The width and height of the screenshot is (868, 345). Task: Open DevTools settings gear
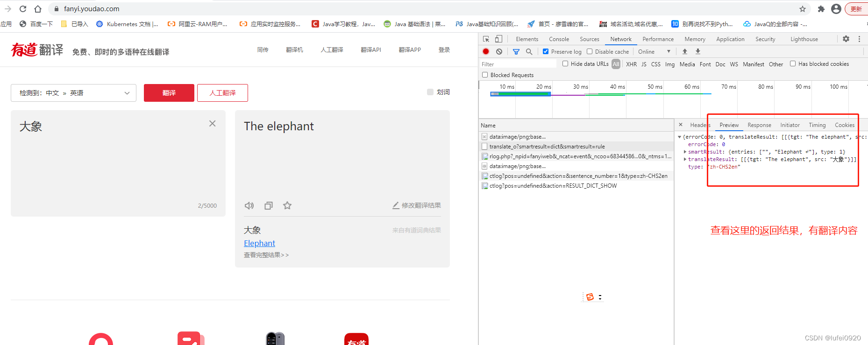click(846, 39)
